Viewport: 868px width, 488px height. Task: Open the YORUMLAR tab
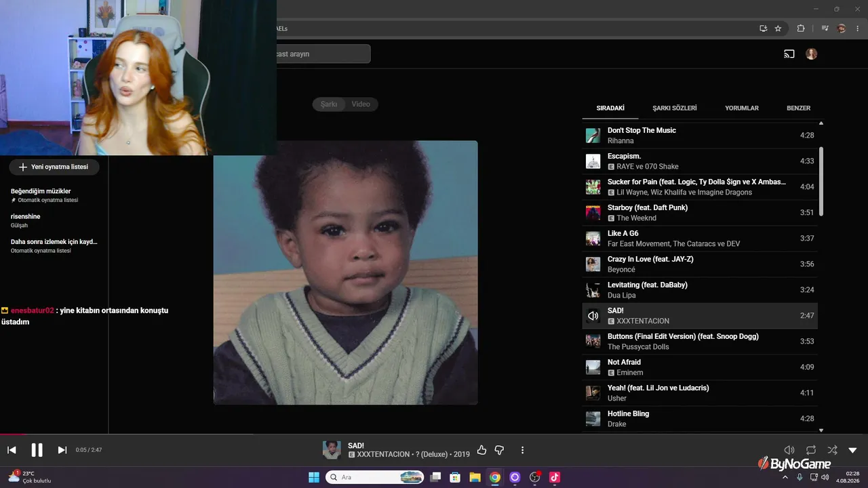(742, 108)
